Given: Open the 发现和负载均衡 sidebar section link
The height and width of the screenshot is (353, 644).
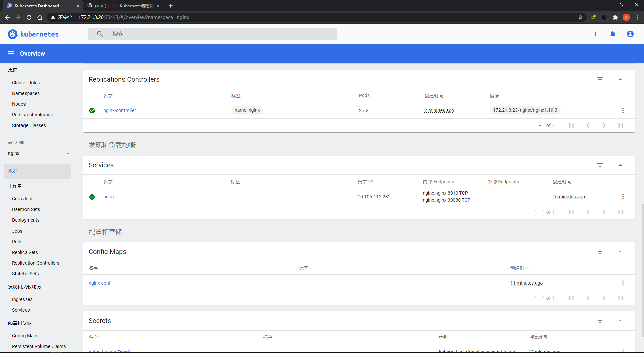Looking at the screenshot, I should [24, 287].
